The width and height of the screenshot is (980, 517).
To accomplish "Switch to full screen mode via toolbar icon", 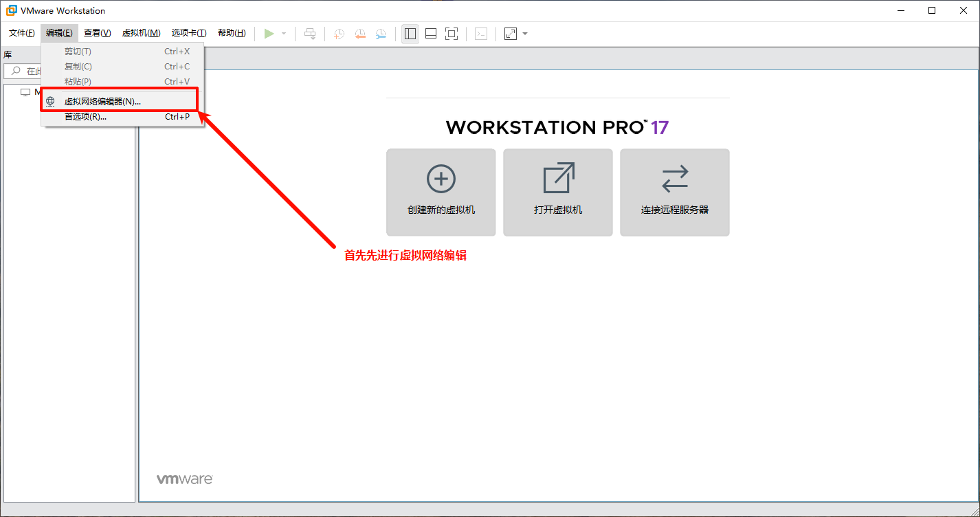I will tap(452, 34).
